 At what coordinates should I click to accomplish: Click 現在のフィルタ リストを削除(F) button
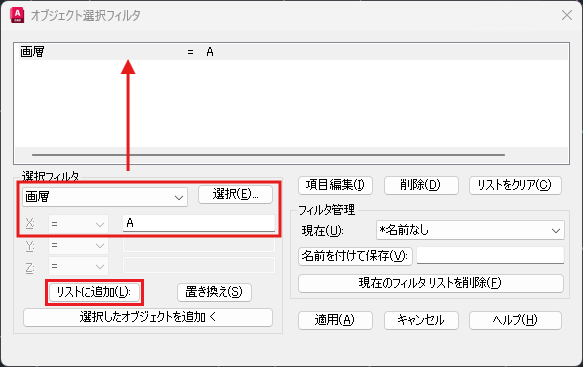tap(431, 283)
